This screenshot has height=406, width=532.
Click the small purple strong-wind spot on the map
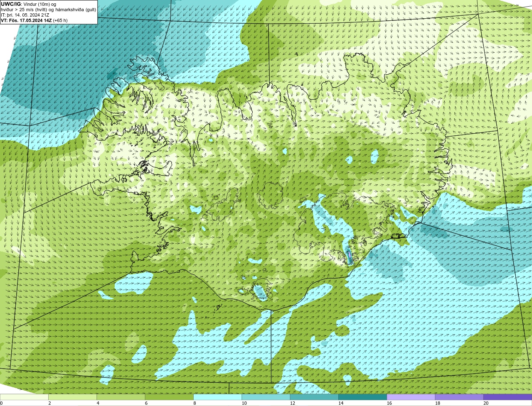[x=349, y=254]
